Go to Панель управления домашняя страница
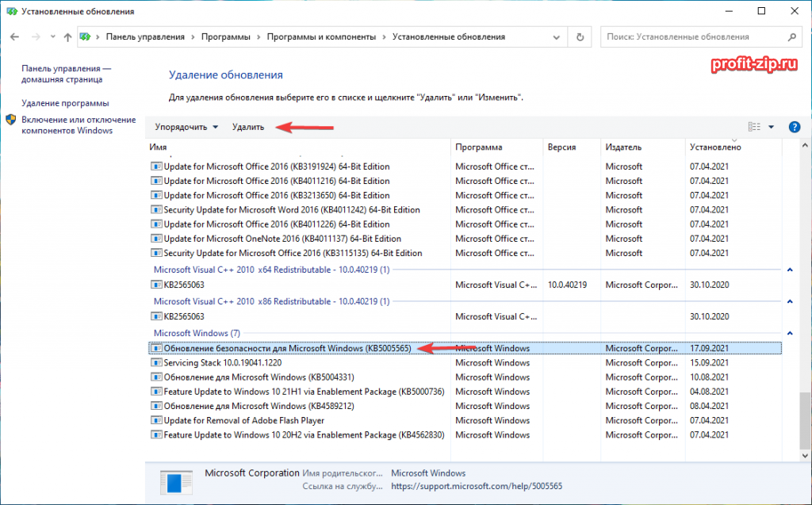Screen dimensions: 812x505 (66, 75)
